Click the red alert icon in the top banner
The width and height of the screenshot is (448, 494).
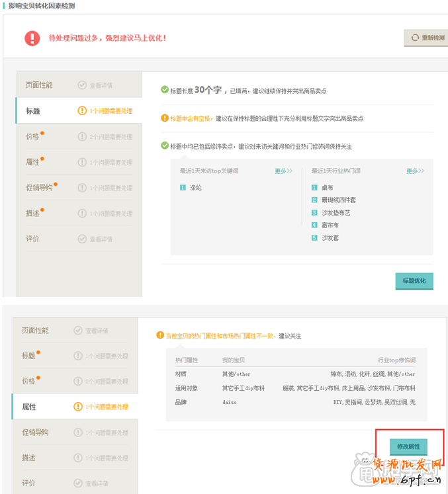pyautogui.click(x=32, y=38)
